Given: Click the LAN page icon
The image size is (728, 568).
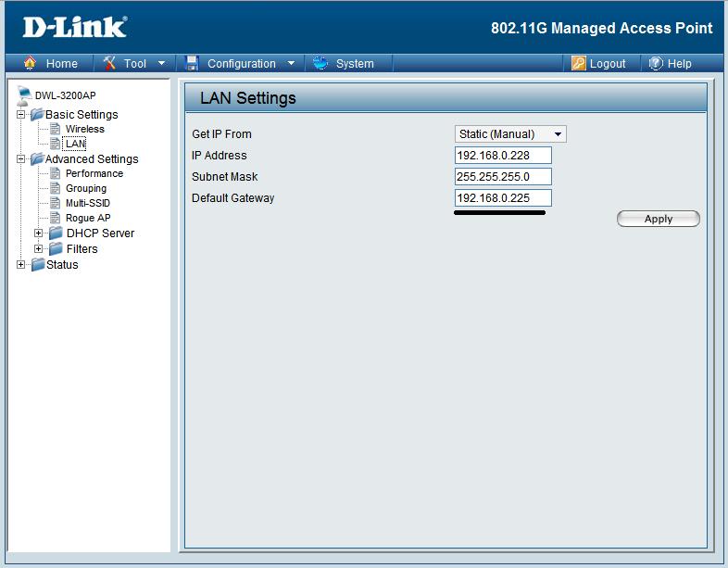Looking at the screenshot, I should pyautogui.click(x=55, y=144).
